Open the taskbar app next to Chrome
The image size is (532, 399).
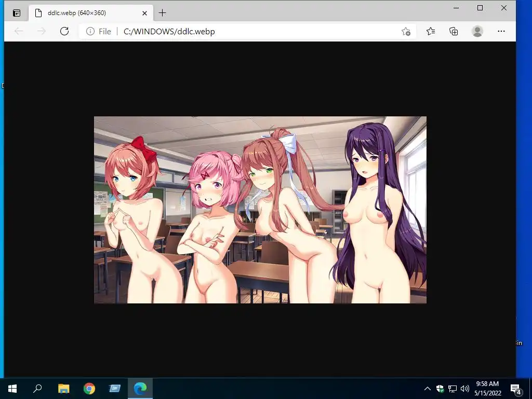point(115,389)
